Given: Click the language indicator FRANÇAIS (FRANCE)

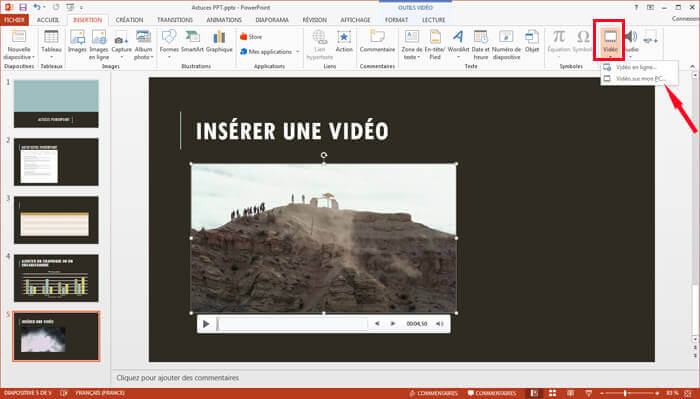Looking at the screenshot, I should [x=100, y=393].
